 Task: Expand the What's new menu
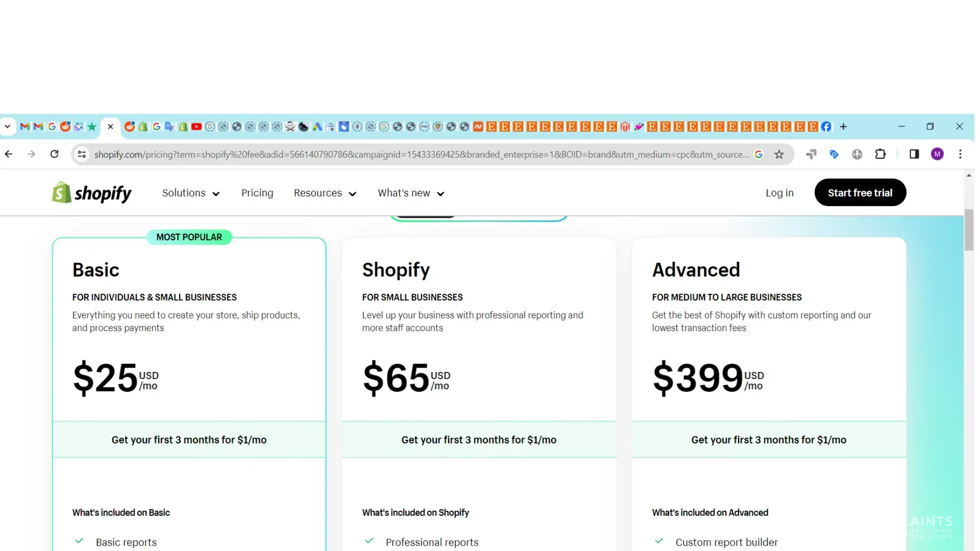tap(411, 193)
